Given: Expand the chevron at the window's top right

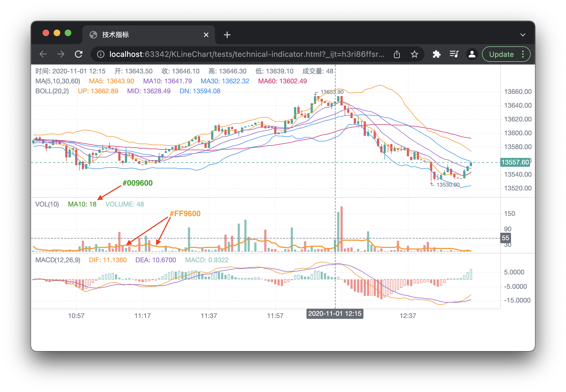Looking at the screenshot, I should click(523, 35).
